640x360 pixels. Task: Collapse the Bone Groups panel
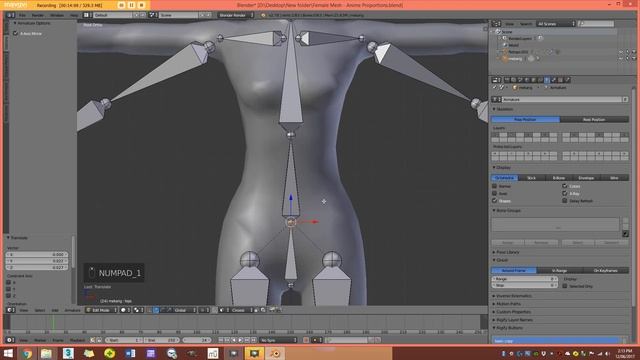pyautogui.click(x=508, y=211)
